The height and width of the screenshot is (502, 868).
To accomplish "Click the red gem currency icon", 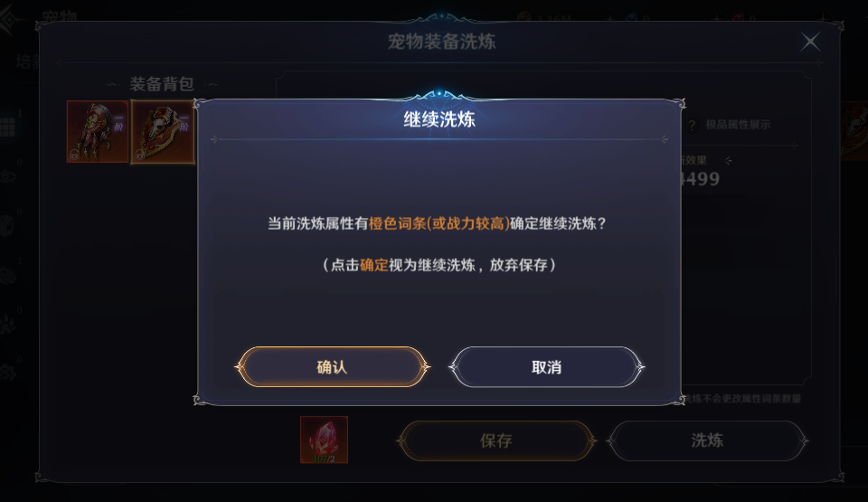I will [x=738, y=18].
